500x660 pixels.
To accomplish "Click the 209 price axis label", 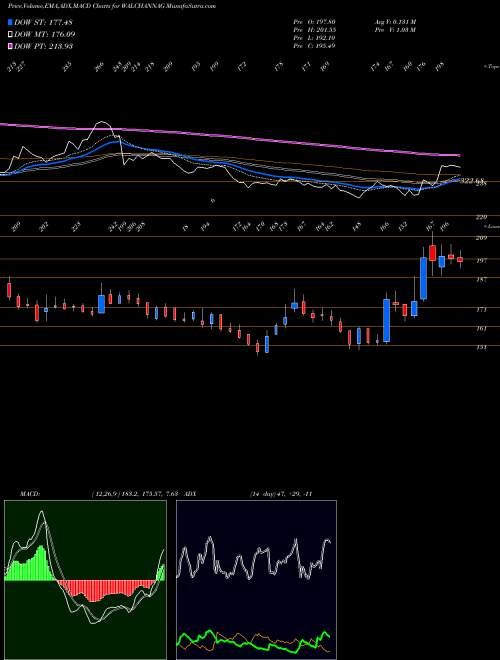I will point(481,238).
